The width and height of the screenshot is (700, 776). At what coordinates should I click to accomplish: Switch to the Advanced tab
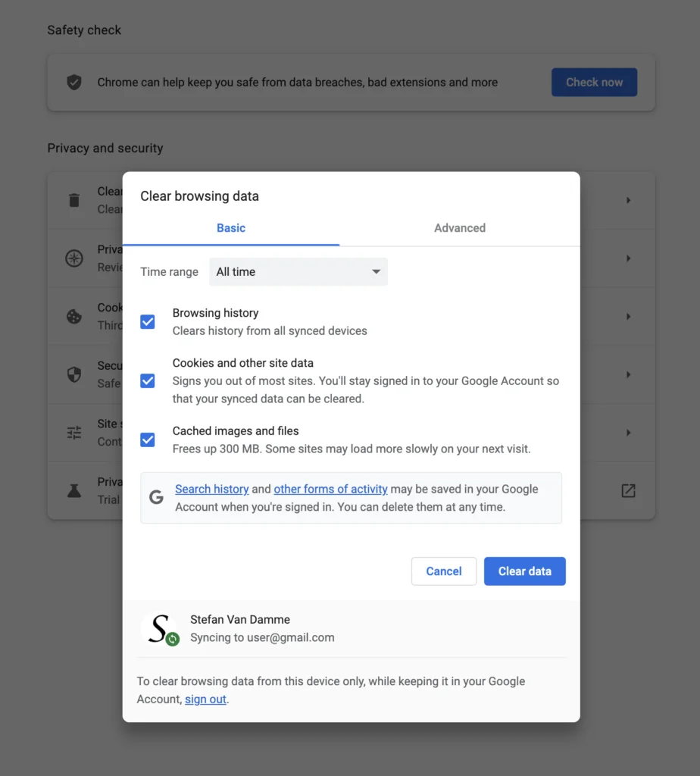coord(459,228)
